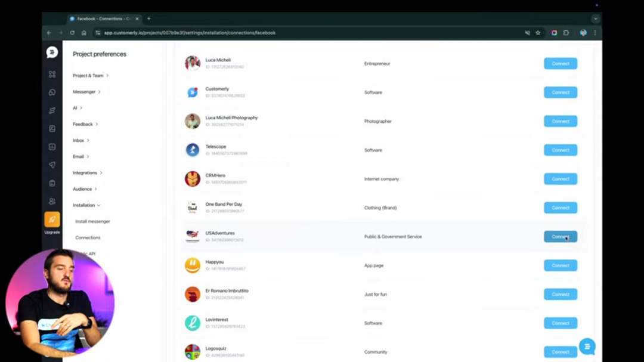The width and height of the screenshot is (644, 362).
Task: Open the Install messenger menu item
Action: tap(92, 221)
